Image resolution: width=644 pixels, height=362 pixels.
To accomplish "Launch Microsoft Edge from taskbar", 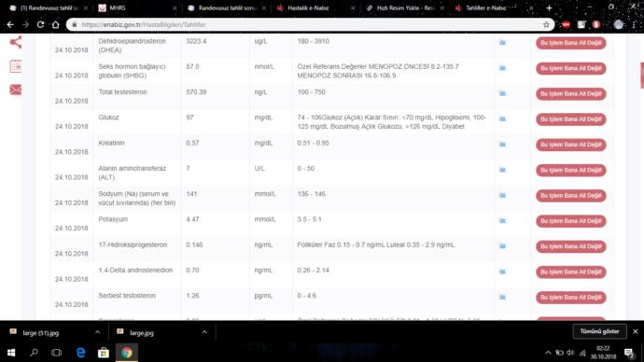I will (80, 353).
